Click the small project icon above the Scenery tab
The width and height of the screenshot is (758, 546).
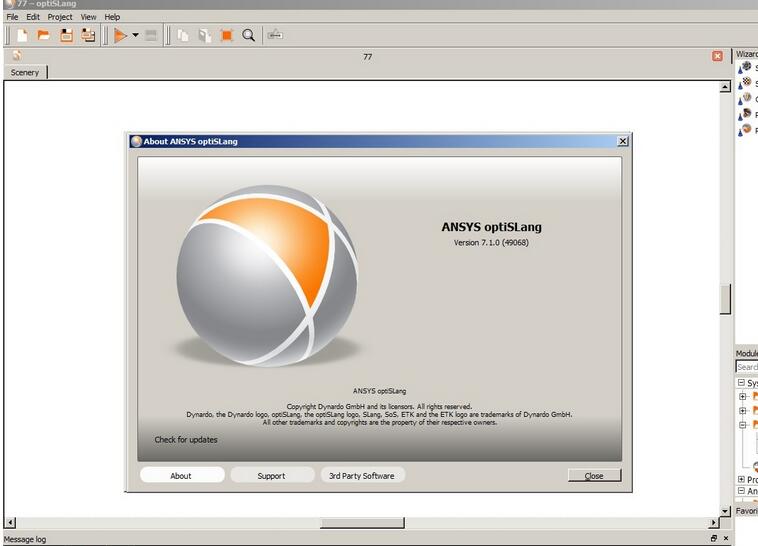click(x=17, y=55)
